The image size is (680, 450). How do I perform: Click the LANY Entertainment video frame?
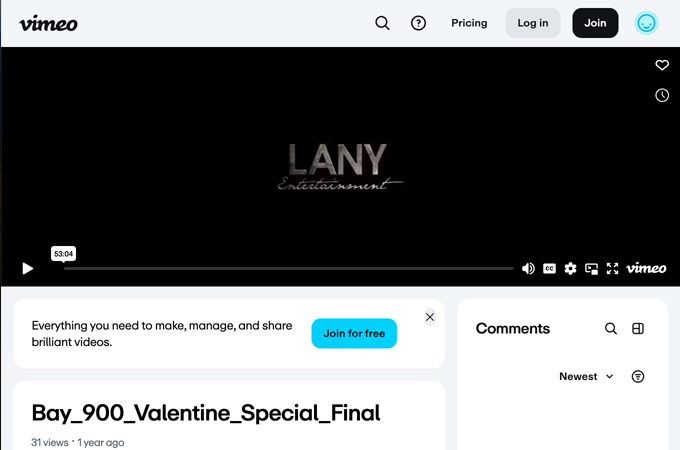pyautogui.click(x=340, y=167)
